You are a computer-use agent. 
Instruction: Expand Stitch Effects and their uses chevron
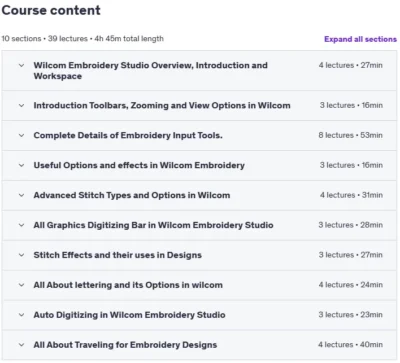[21, 255]
